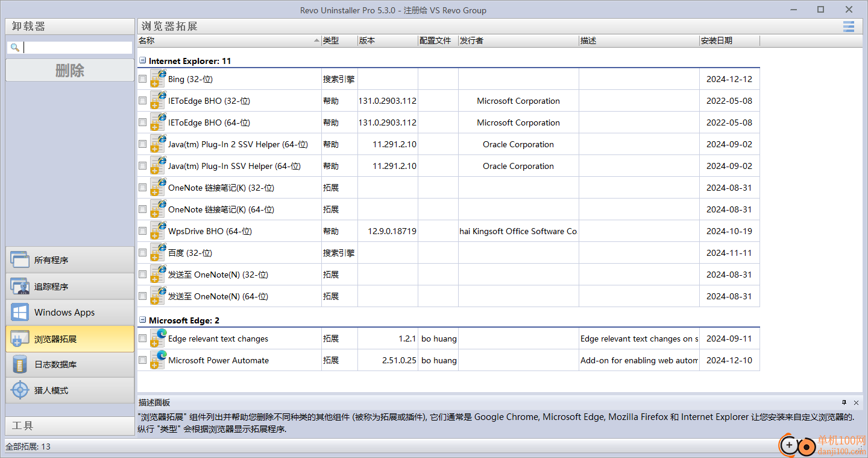The image size is (868, 458).
Task: Collapse the Microsoft Edge: 2 group
Action: click(142, 320)
